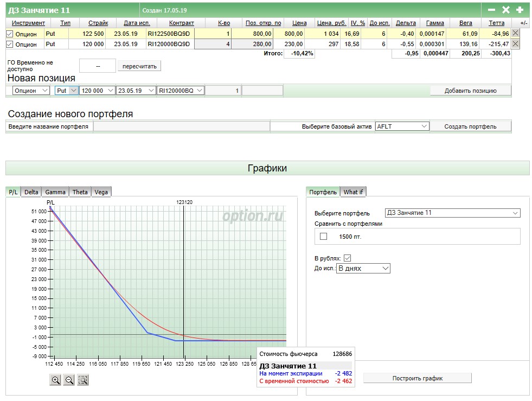Screen dimensions: 532x401
Task: Click the portfolio name input field
Action: (x=182, y=126)
